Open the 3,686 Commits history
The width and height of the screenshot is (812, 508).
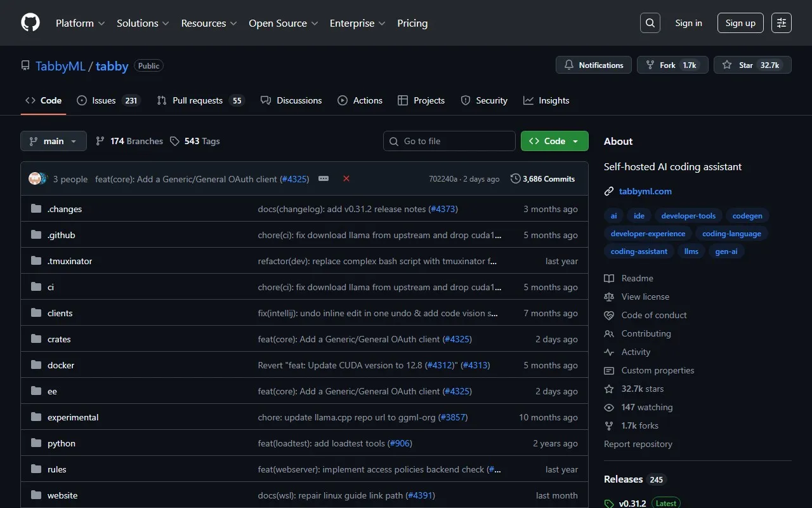543,179
